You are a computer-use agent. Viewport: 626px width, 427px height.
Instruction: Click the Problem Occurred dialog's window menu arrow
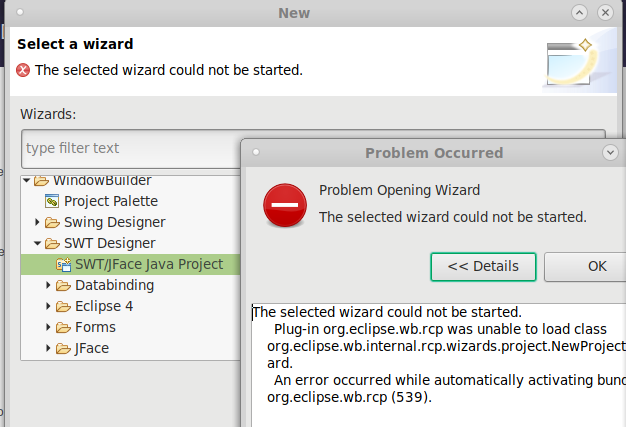pyautogui.click(x=610, y=152)
